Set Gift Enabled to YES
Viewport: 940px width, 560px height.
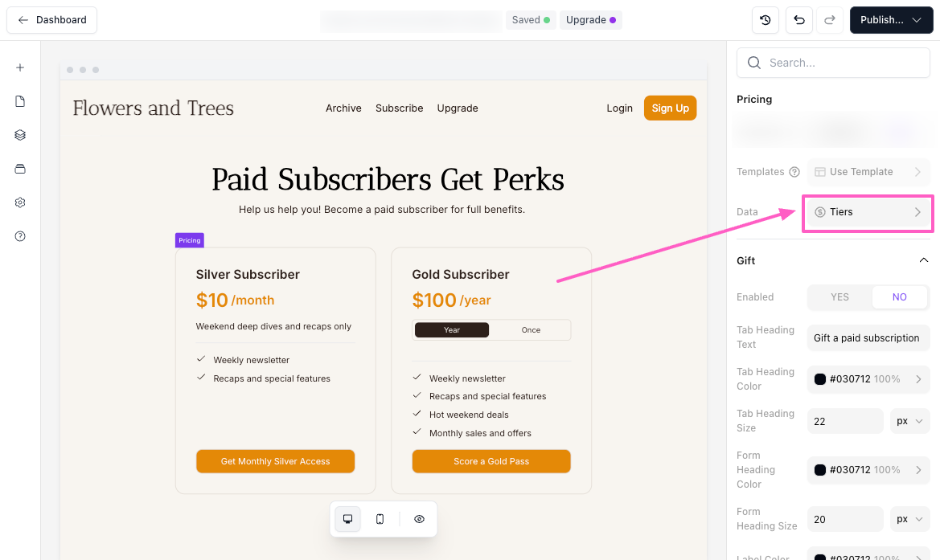click(x=839, y=297)
